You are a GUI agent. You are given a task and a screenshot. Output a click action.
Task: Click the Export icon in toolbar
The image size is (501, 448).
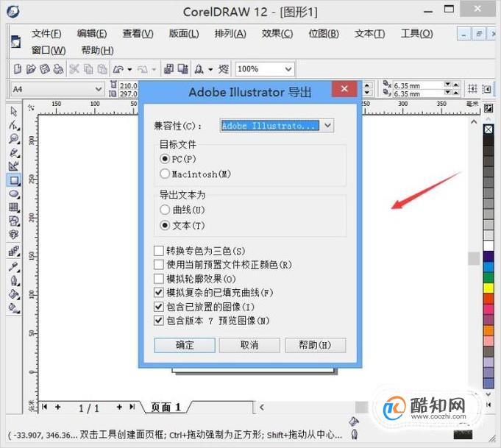[182, 68]
